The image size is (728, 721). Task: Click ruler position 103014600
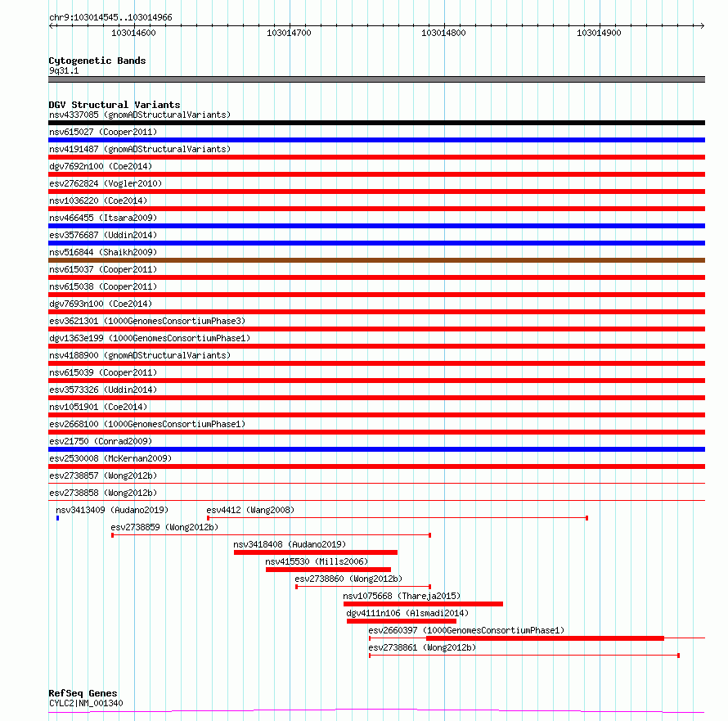point(133,33)
